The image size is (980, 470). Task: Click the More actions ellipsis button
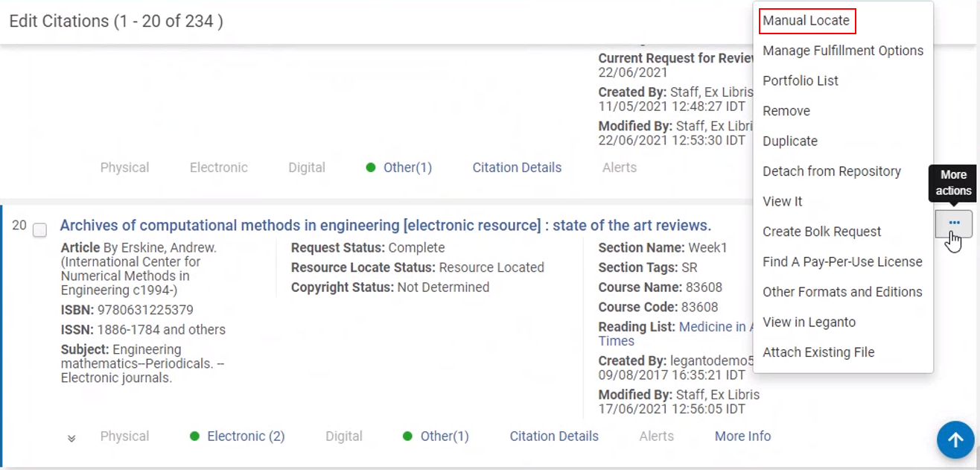(953, 223)
